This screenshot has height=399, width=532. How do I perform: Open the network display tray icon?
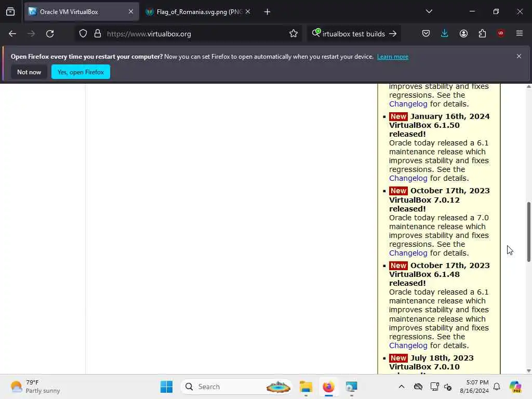(434, 387)
